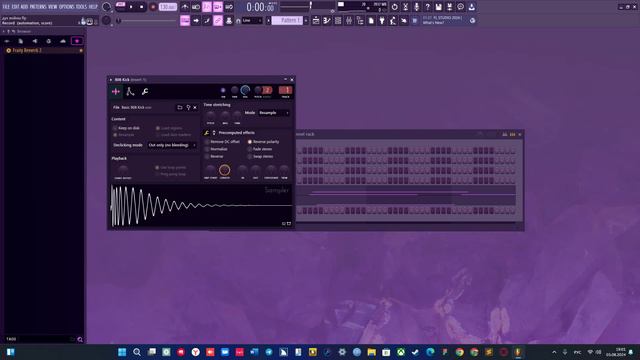This screenshot has height=360, width=640.
Task: Open audio editor scissors icon
Action: pyautogui.click(x=405, y=7)
